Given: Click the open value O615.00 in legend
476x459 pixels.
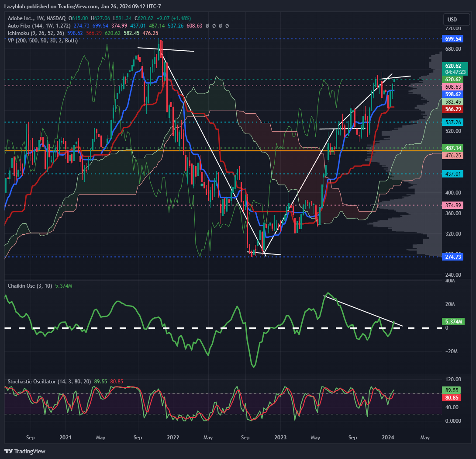Looking at the screenshot, I should [78, 18].
